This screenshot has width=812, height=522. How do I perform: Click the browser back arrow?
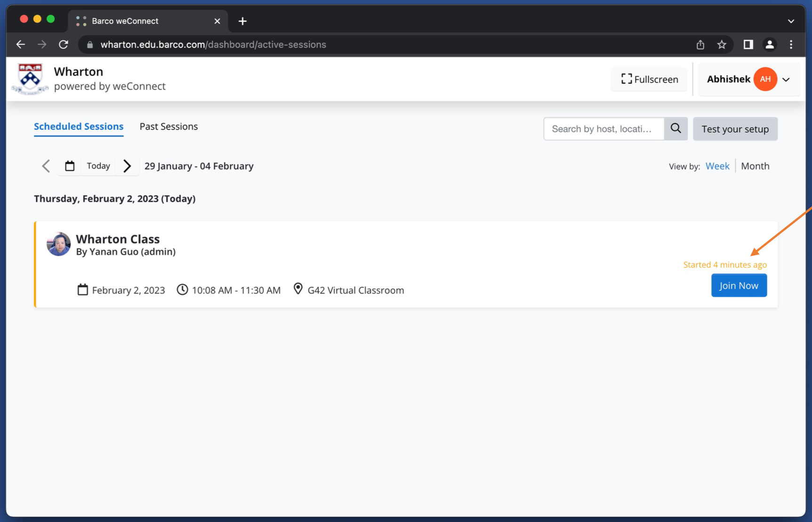click(x=21, y=45)
